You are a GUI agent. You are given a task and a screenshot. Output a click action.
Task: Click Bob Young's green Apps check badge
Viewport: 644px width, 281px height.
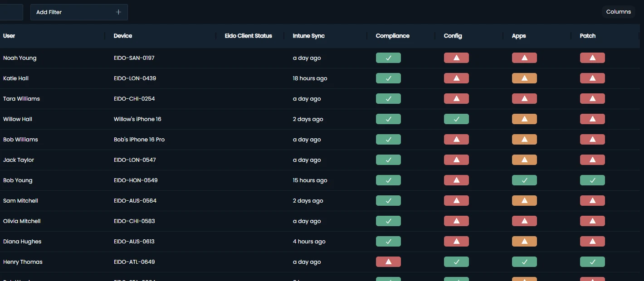point(524,180)
